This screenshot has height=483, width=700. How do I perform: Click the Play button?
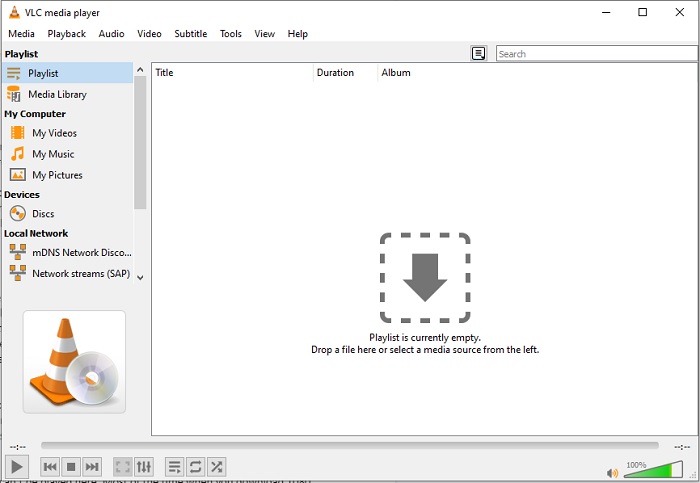[x=17, y=467]
